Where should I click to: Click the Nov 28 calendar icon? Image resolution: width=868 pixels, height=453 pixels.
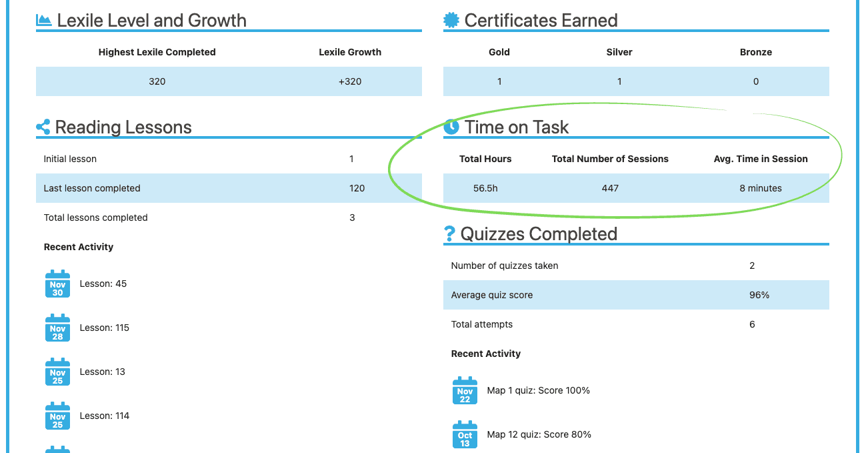(57, 328)
